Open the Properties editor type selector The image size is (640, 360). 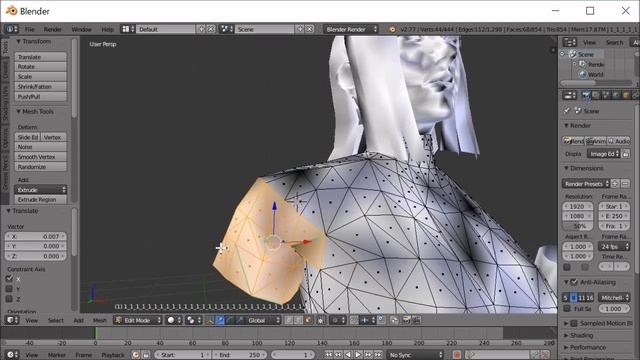tap(569, 95)
